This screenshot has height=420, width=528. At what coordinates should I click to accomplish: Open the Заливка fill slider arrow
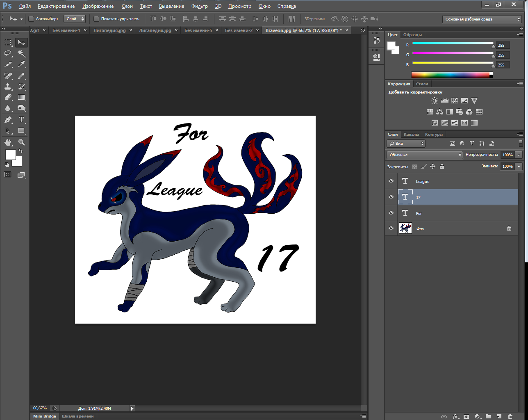[x=519, y=167]
